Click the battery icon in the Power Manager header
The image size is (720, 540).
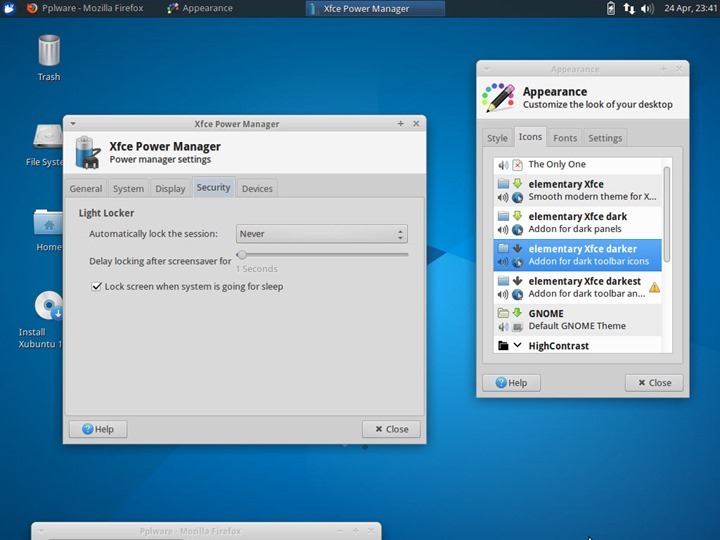[87, 152]
